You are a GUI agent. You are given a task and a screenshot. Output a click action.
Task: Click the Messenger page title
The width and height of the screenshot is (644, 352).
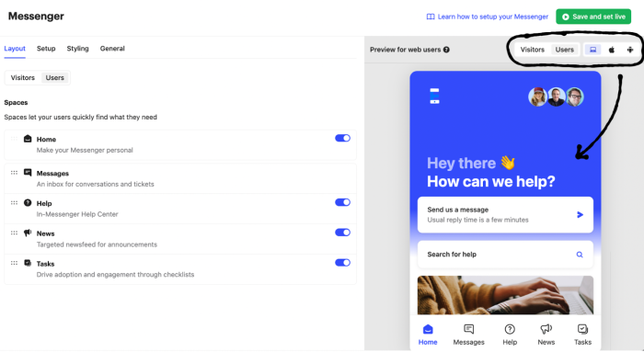tap(36, 16)
